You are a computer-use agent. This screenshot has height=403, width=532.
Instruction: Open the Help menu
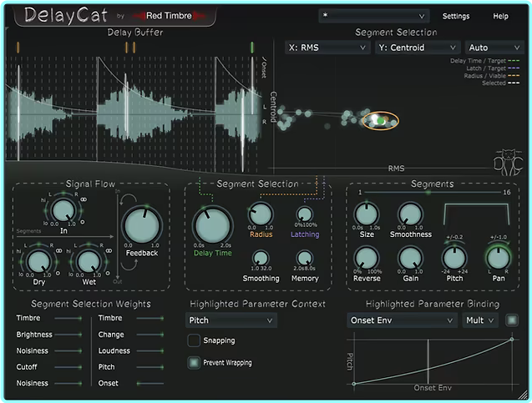pos(500,16)
